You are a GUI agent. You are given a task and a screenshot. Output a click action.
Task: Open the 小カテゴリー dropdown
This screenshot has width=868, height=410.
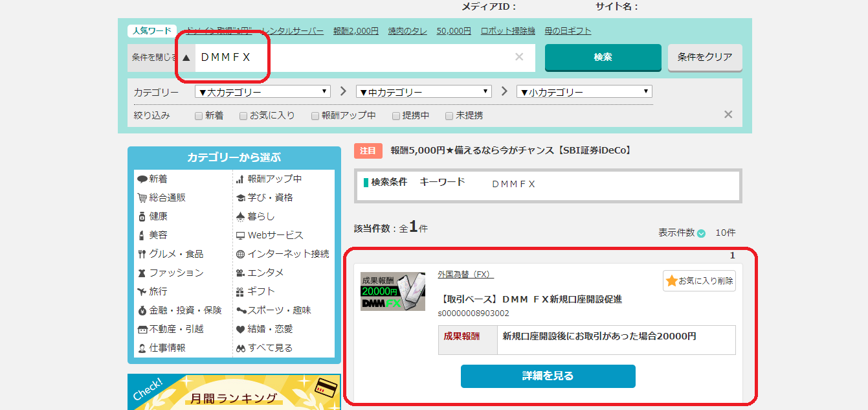[x=584, y=92]
